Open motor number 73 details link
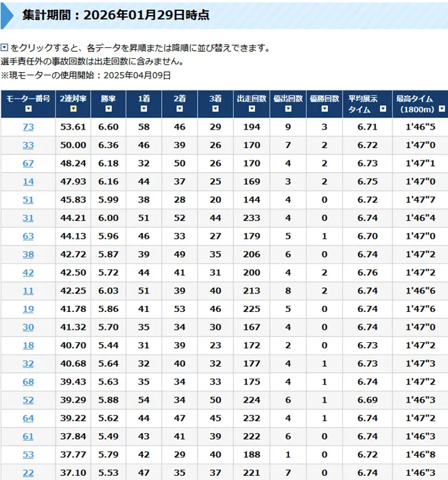The image size is (448, 480). point(28,128)
